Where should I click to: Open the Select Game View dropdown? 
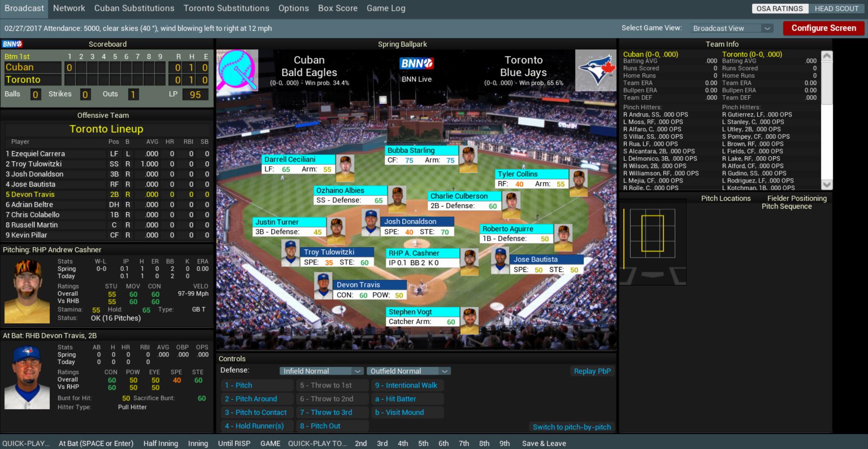[x=731, y=28]
